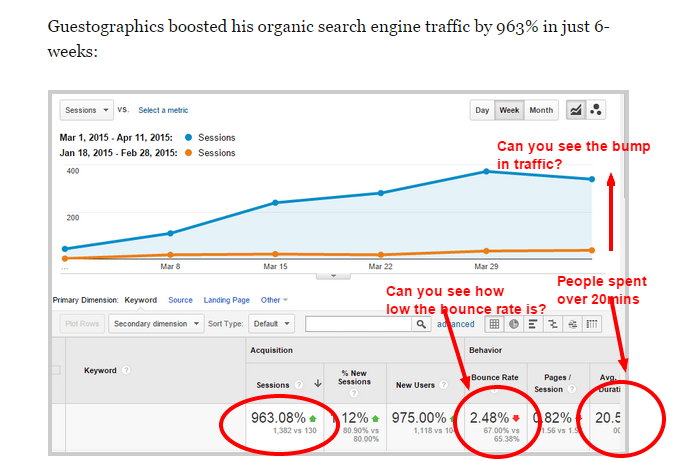The image size is (677, 461).
Task: Select the motion chart bubbles icon
Action: (x=596, y=110)
